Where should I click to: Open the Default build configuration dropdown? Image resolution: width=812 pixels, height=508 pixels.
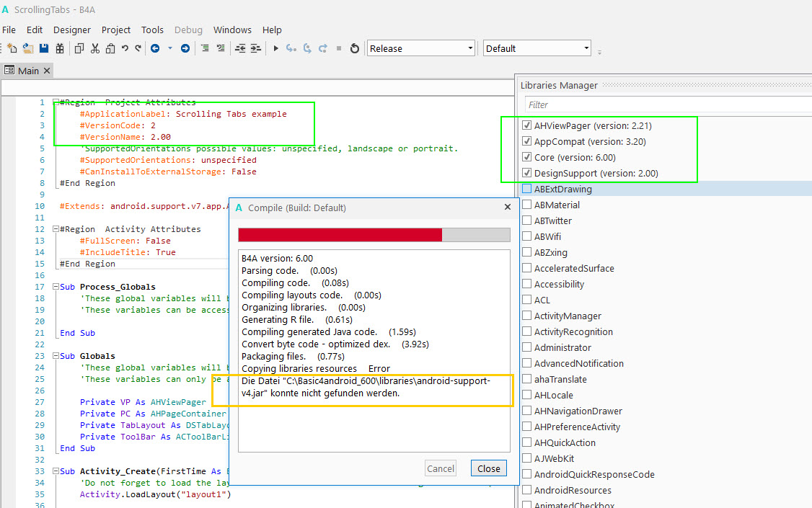coord(537,48)
